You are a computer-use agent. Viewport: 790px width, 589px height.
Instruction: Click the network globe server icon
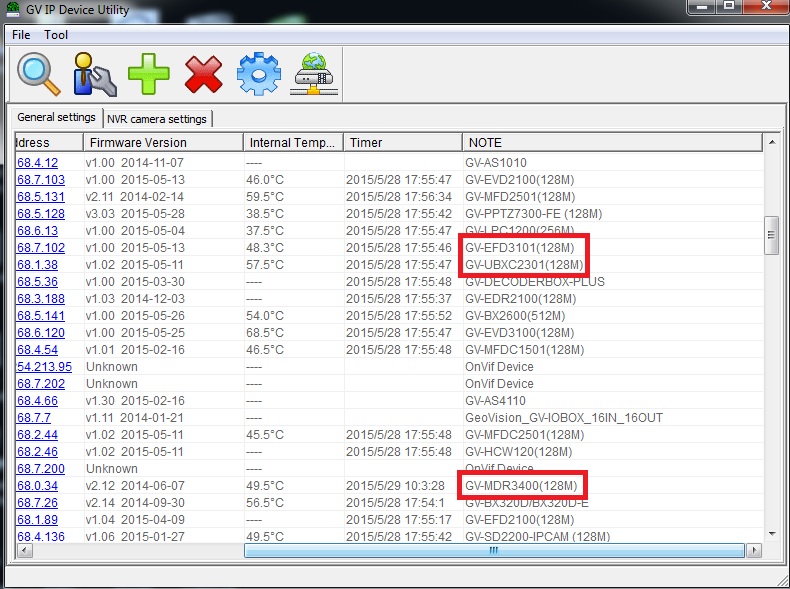click(313, 74)
